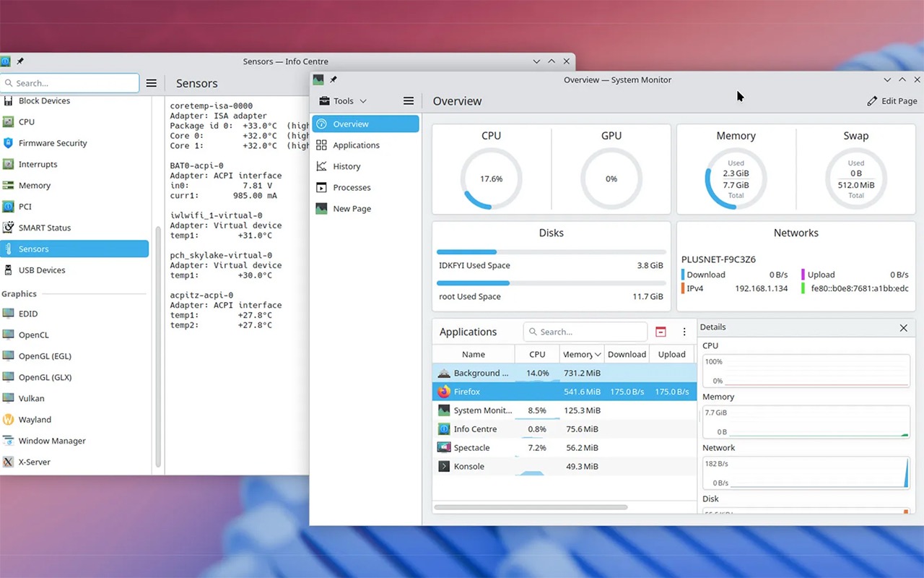Click the Network graph in Details panel
This screenshot has height=578, width=924.
coord(806,473)
